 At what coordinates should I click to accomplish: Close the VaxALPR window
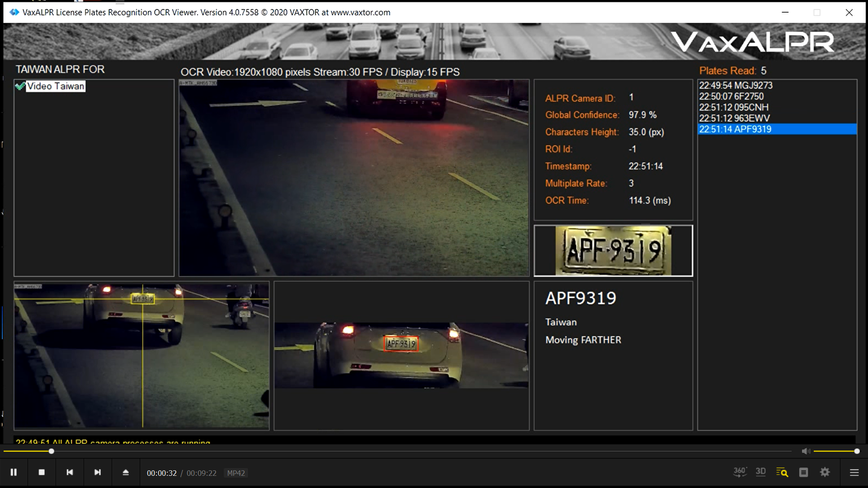(849, 12)
